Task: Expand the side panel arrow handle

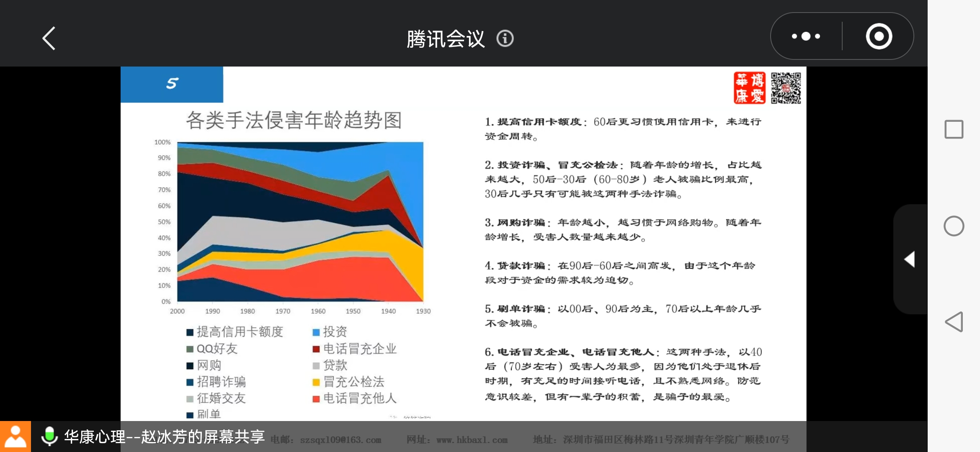Action: (910, 259)
